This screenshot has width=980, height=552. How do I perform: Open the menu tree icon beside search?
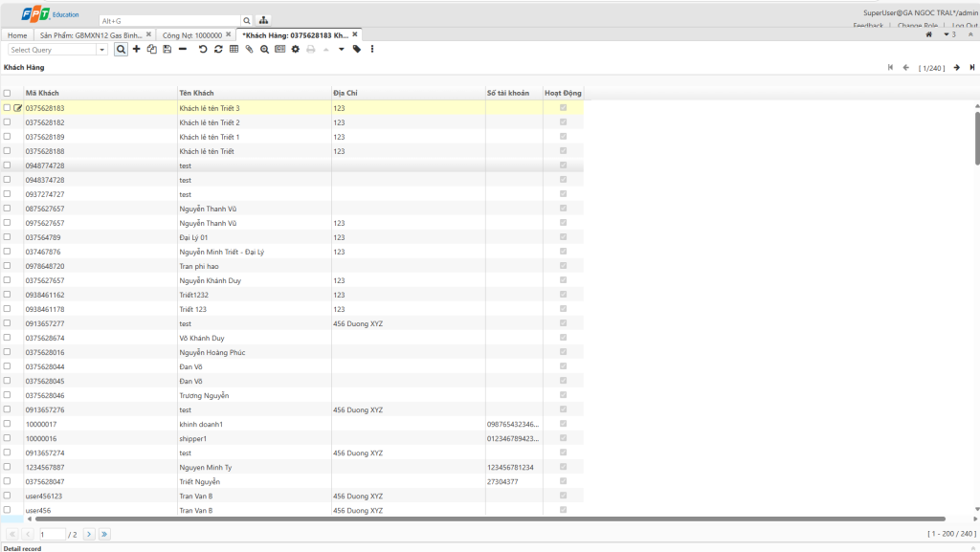pos(263,20)
